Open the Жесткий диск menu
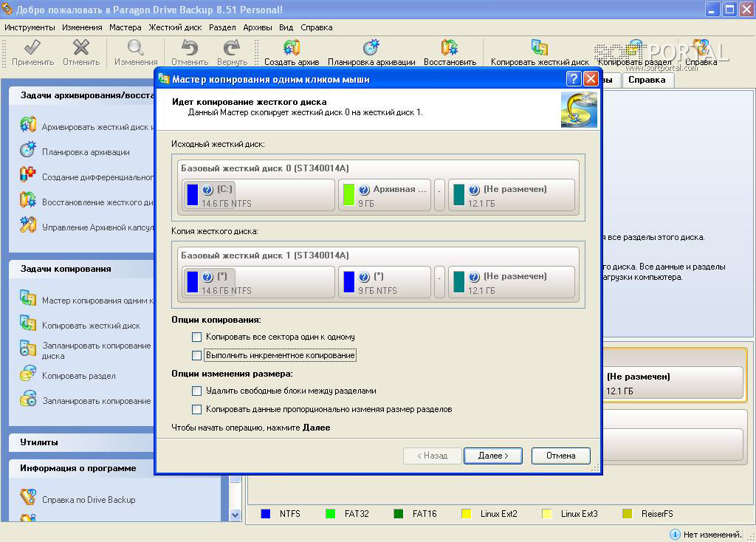The image size is (756, 542). click(175, 27)
